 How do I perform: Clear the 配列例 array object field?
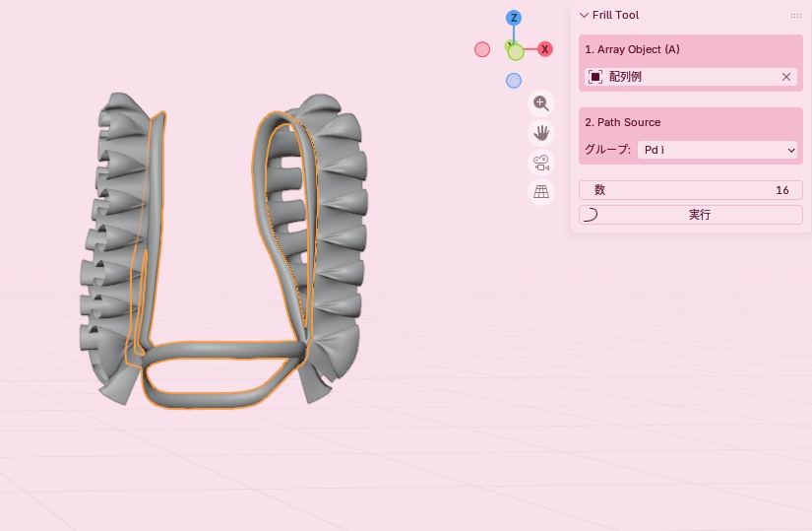[x=786, y=77]
